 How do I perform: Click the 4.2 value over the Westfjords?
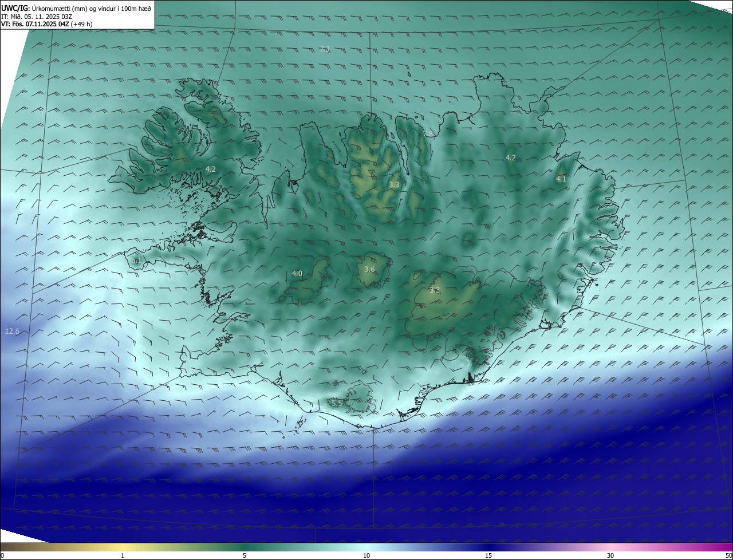coord(210,169)
